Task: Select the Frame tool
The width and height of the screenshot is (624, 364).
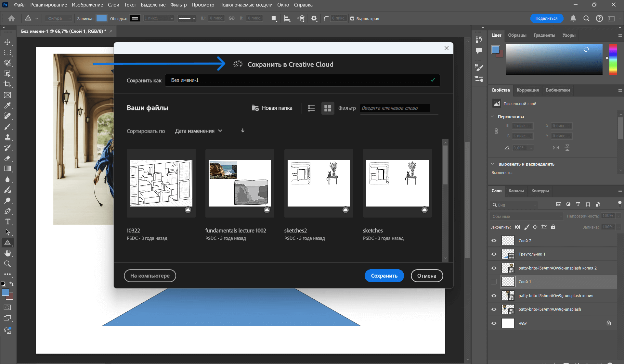Action: click(7, 95)
